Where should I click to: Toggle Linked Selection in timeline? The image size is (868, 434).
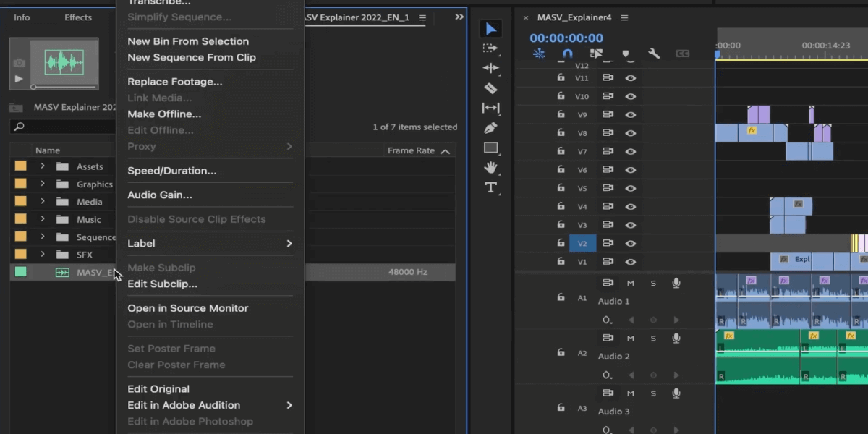(x=596, y=54)
